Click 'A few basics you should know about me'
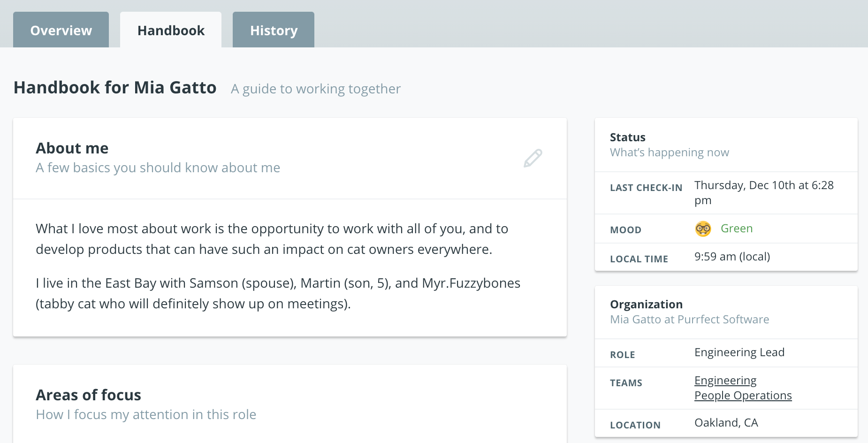This screenshot has width=868, height=443. coord(158,168)
